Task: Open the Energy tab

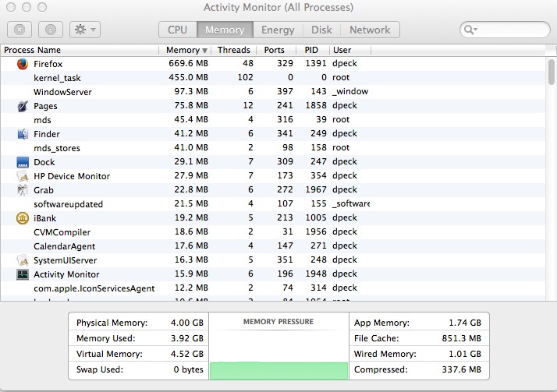Action: coord(278,30)
